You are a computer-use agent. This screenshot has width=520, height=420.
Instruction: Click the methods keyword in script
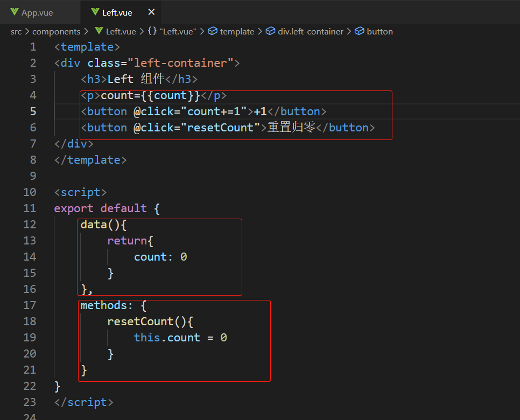[x=106, y=305]
